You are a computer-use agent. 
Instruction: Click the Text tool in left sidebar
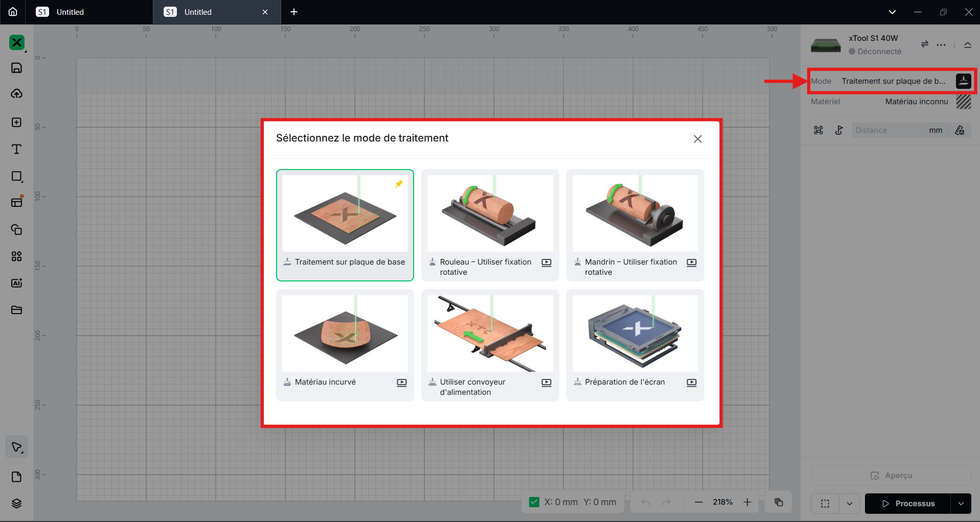coord(16,149)
